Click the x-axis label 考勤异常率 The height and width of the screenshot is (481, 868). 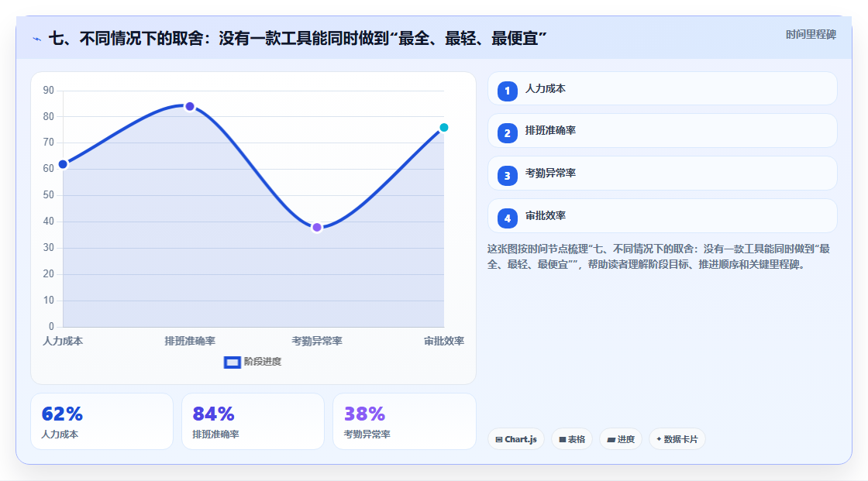click(317, 342)
